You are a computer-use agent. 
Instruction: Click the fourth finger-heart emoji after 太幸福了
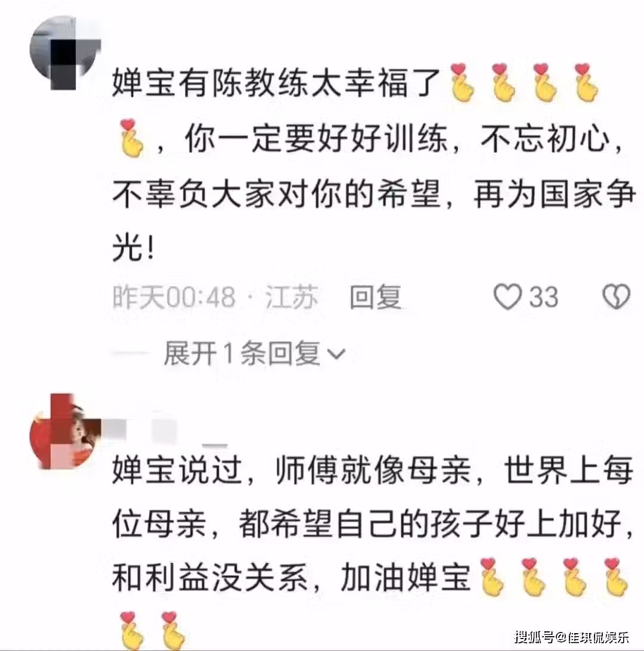pos(585,82)
